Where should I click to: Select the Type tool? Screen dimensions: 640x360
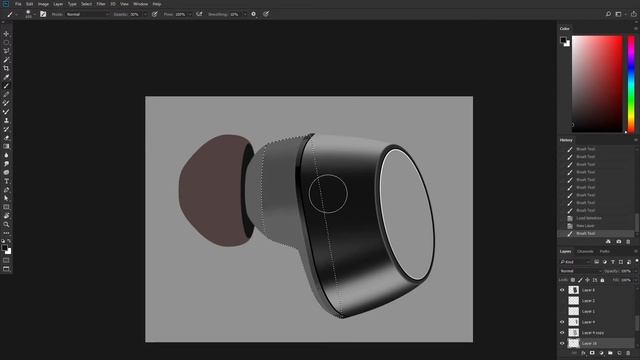(x=6, y=181)
